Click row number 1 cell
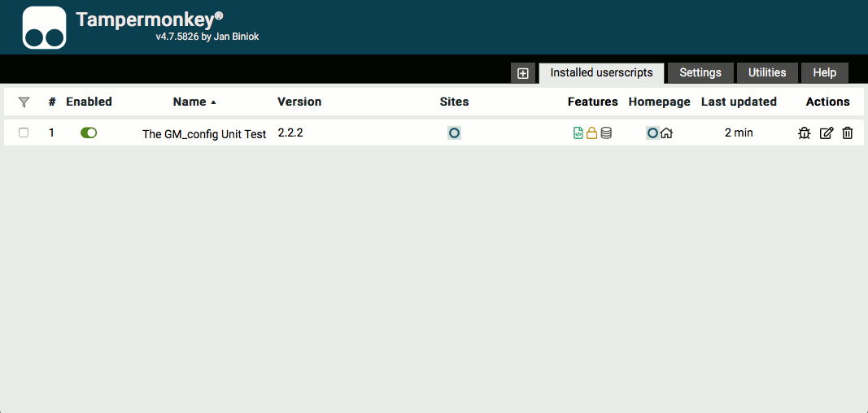Viewport: 868px width, 413px height. (x=51, y=133)
